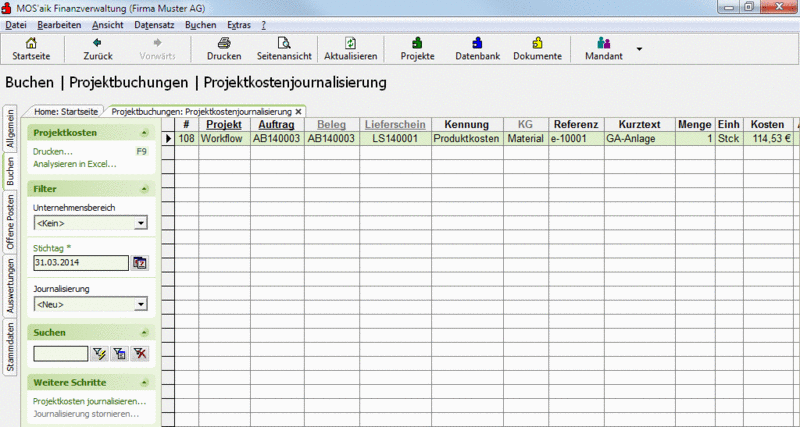Switch to Home: Startseite tab

pyautogui.click(x=66, y=112)
